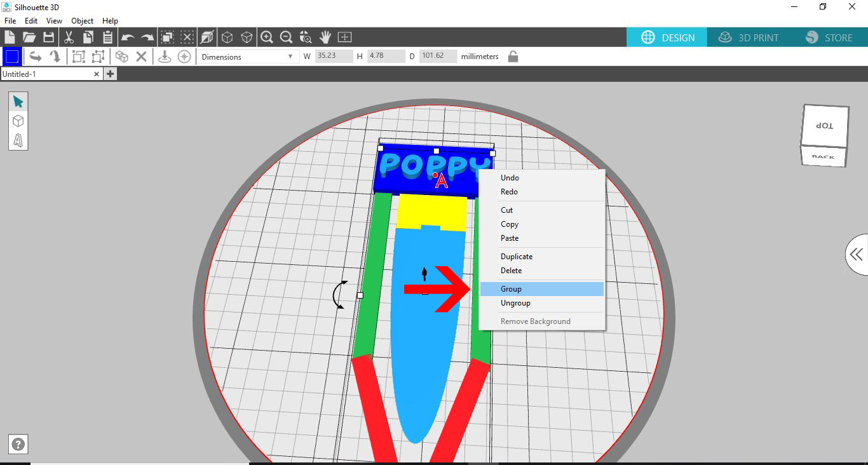Click the W width field 35.23
The width and height of the screenshot is (868, 465).
tap(334, 56)
